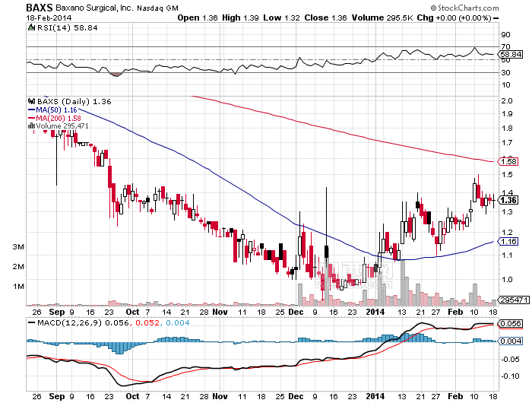This screenshot has height=403, width=532.
Task: Click the Nasdaq GM exchange label
Action: 157,8
